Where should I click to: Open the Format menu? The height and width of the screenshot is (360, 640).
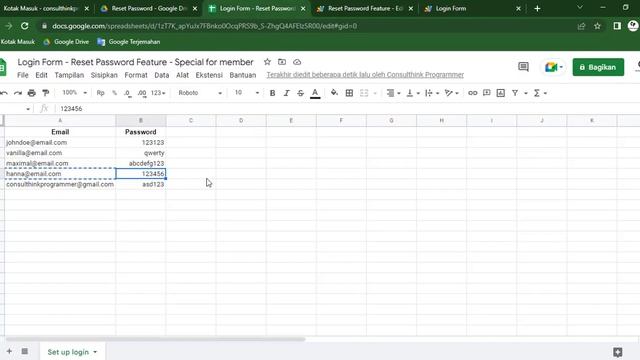pyautogui.click(x=136, y=75)
